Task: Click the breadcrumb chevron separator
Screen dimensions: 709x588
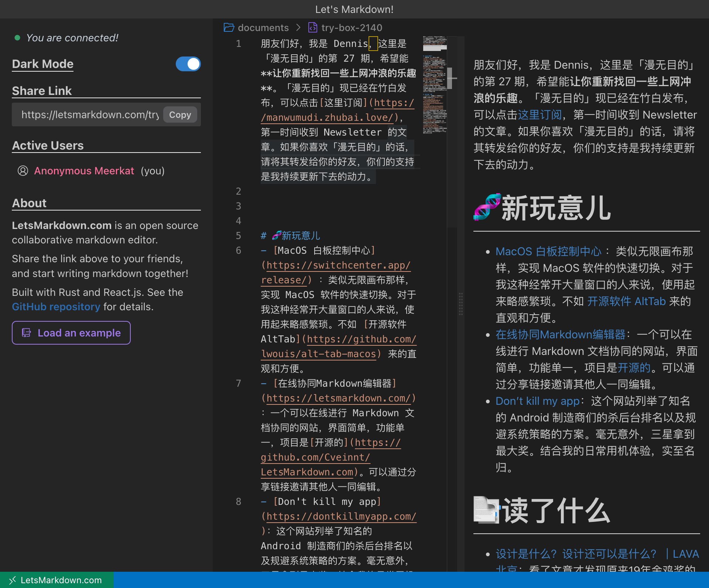Action: (298, 27)
